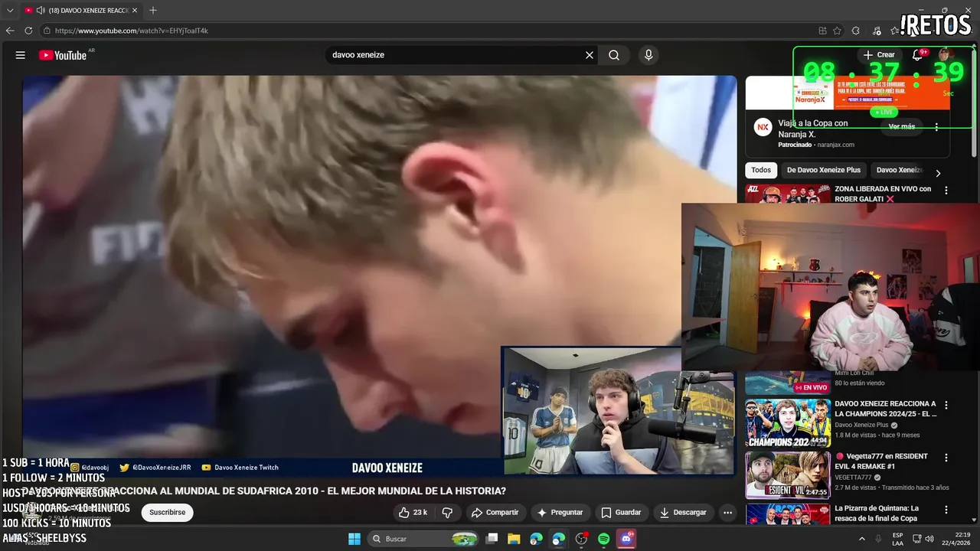
Task: Open the browser extensions puzzle icon
Action: pyautogui.click(x=856, y=31)
